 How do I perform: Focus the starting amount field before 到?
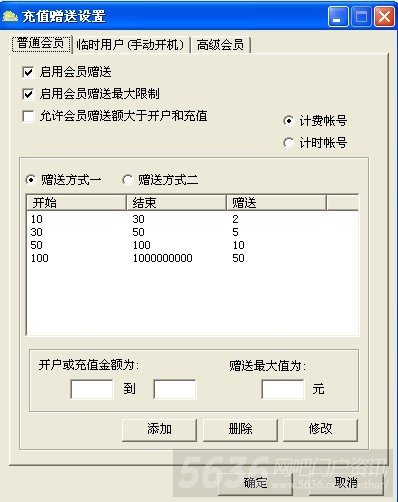point(92,389)
